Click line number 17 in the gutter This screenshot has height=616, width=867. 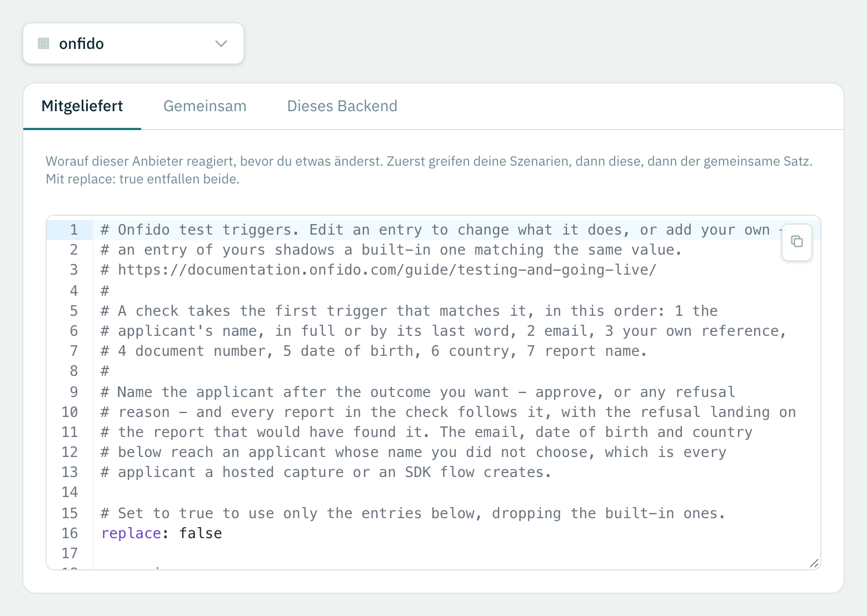[69, 553]
